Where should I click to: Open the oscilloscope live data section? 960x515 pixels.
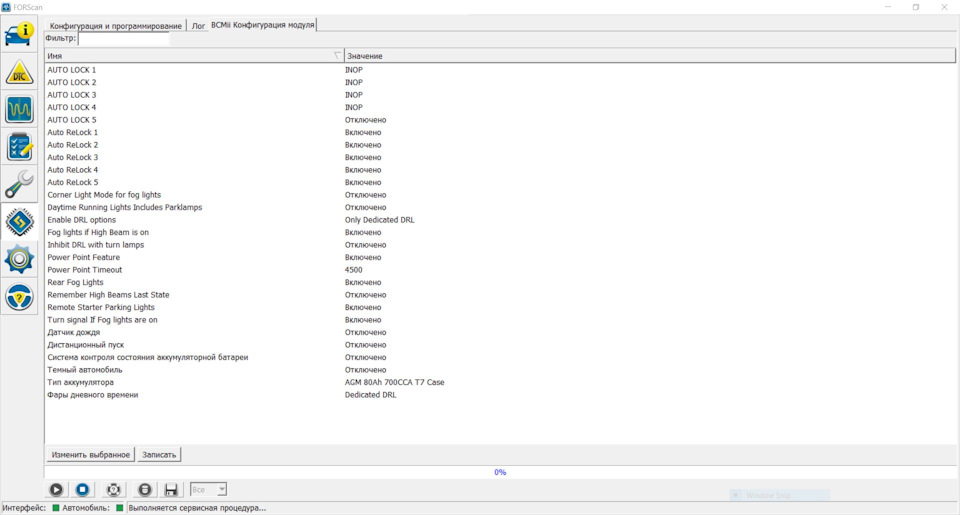(19, 110)
